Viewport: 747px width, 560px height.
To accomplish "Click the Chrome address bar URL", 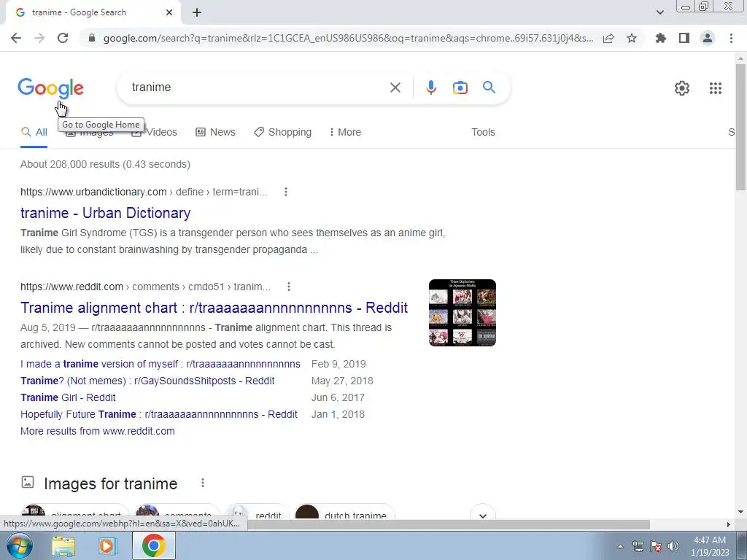I will (x=348, y=38).
